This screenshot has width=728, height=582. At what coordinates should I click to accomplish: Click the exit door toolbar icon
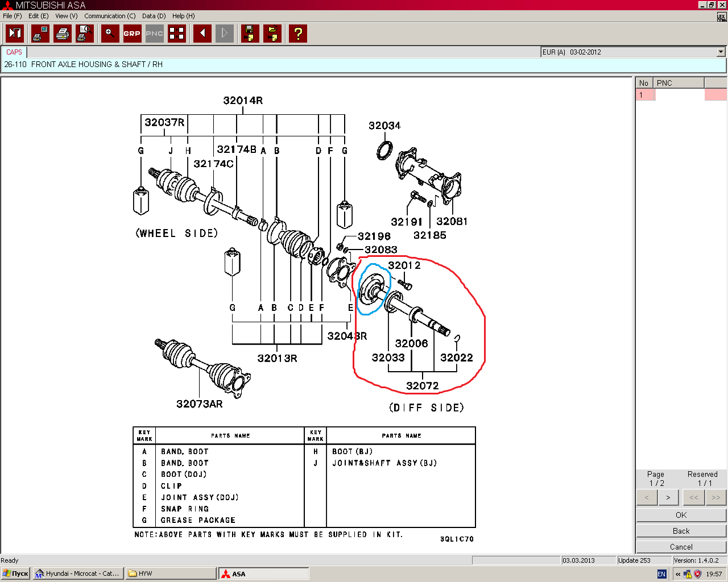(x=15, y=34)
